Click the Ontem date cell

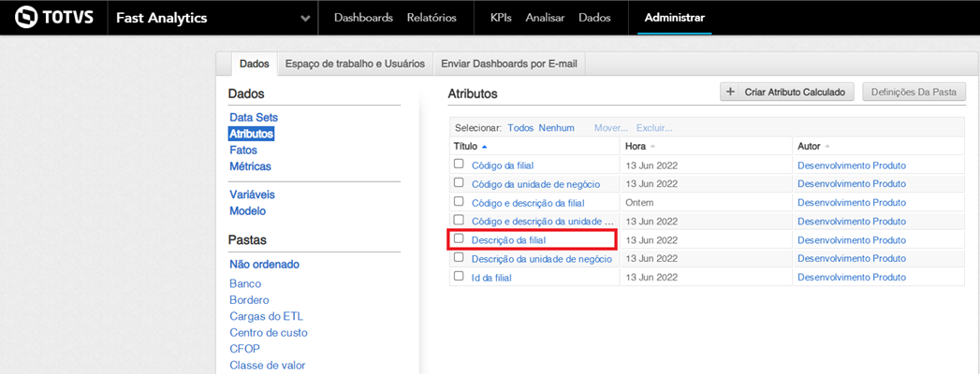(x=637, y=203)
